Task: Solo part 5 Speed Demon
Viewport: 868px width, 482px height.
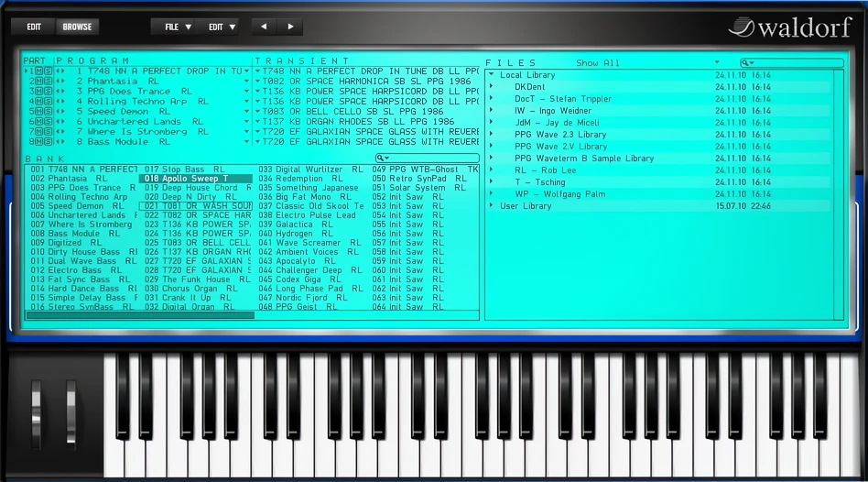Action: pyautogui.click(x=49, y=112)
